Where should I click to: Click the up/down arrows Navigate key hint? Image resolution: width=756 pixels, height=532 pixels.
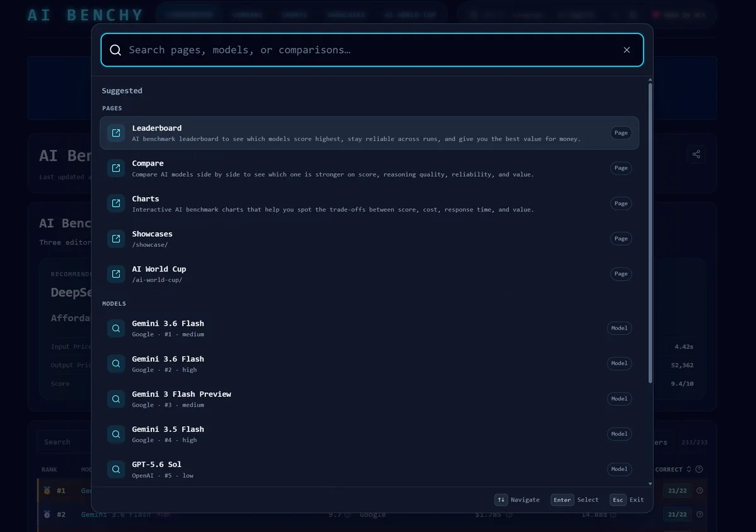[501, 500]
